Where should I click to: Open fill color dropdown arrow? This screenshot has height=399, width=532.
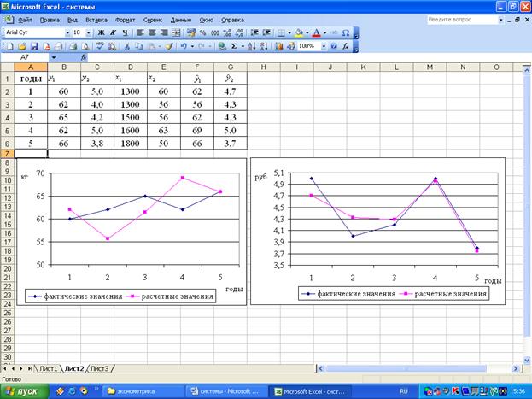pos(307,33)
